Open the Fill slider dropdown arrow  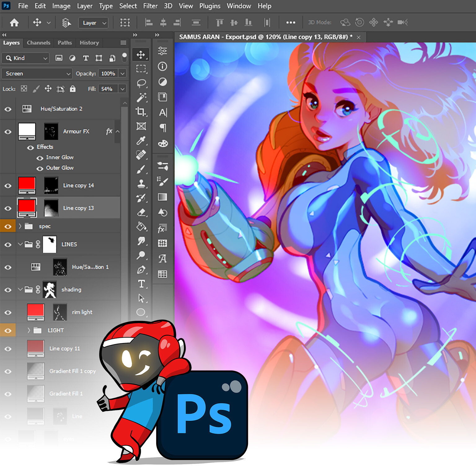click(123, 89)
